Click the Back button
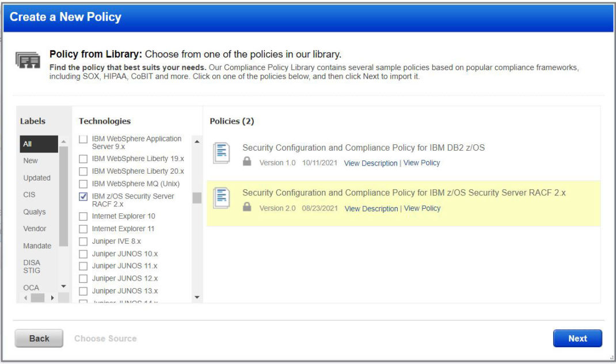This screenshot has width=616, height=364. 39,339
